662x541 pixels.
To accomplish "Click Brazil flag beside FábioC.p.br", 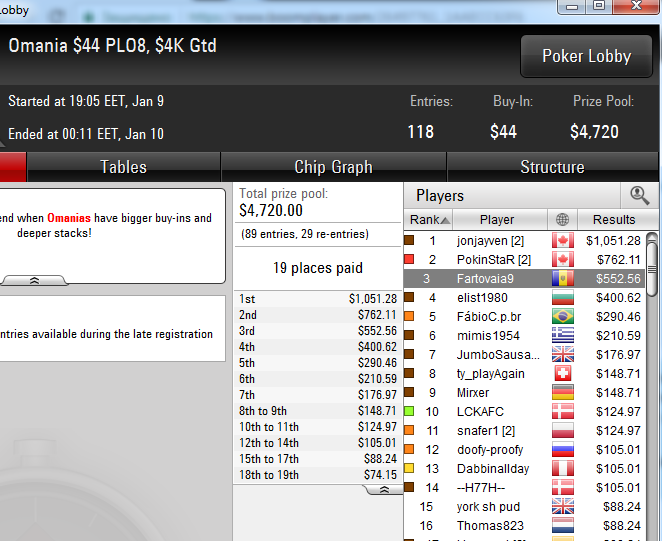I will coord(563,316).
